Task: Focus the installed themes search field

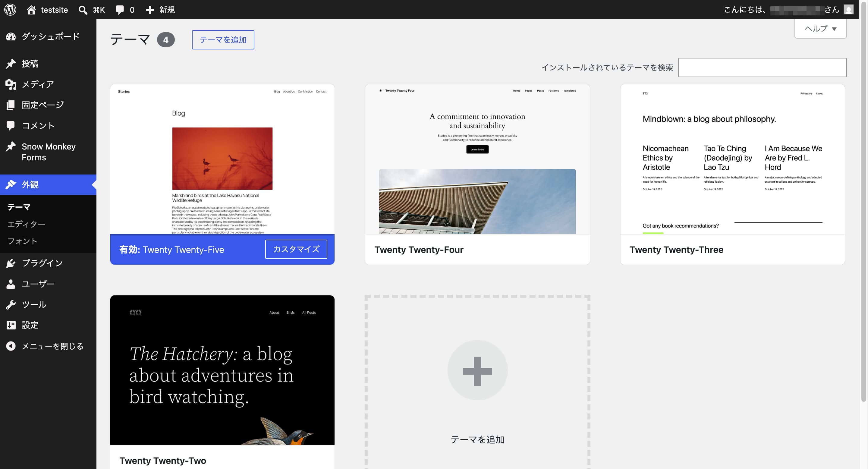Action: point(762,68)
